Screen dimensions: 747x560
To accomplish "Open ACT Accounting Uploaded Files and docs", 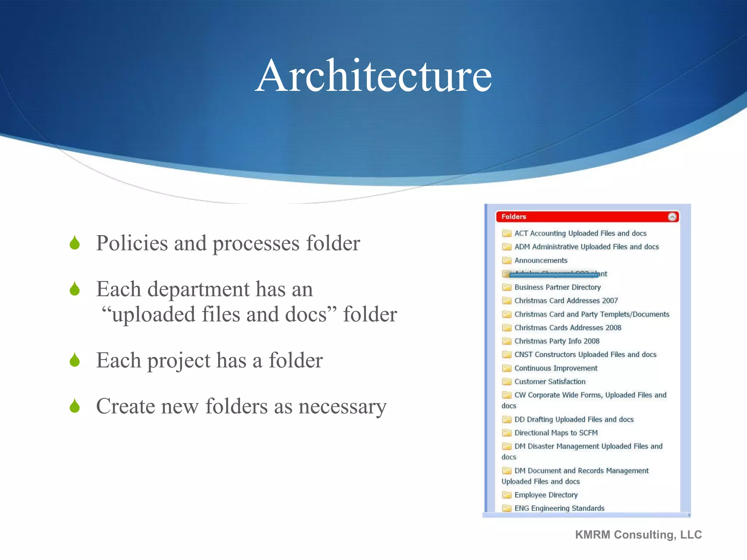I will 580,233.
